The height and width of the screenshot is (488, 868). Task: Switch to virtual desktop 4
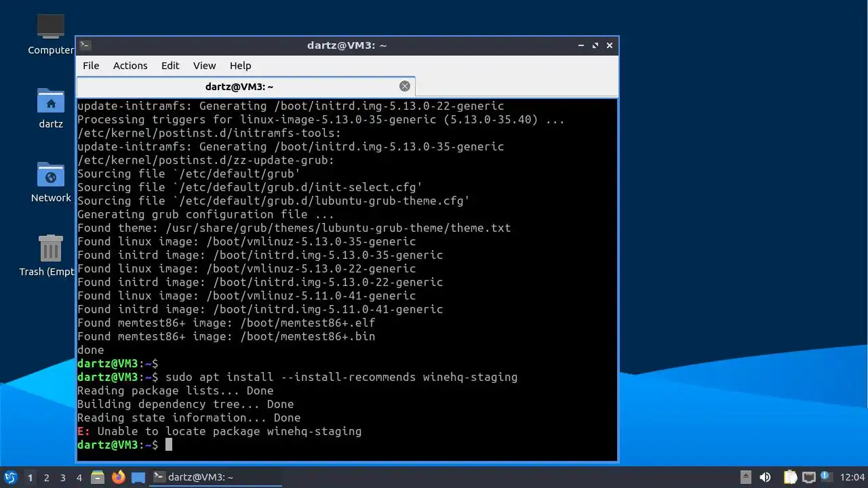(x=79, y=477)
